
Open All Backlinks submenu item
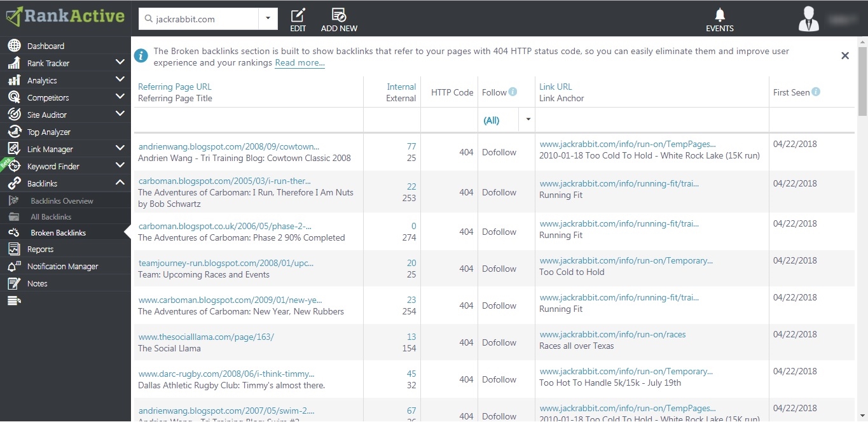click(x=51, y=216)
